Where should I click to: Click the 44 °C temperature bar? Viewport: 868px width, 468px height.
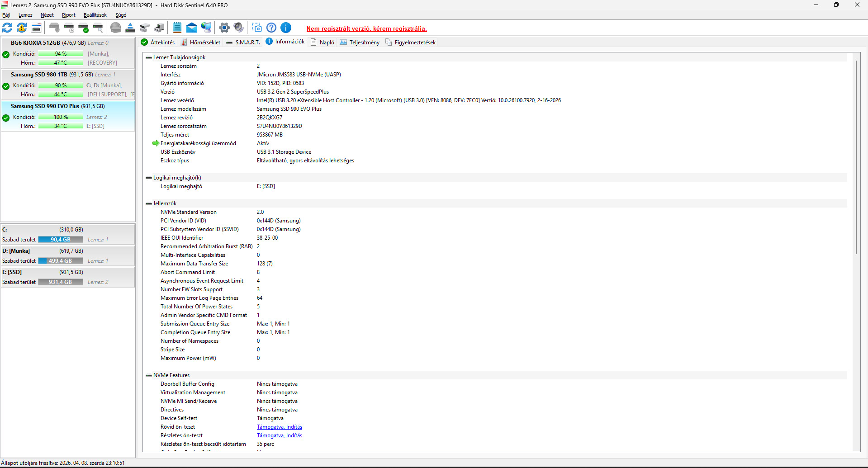pyautogui.click(x=61, y=95)
